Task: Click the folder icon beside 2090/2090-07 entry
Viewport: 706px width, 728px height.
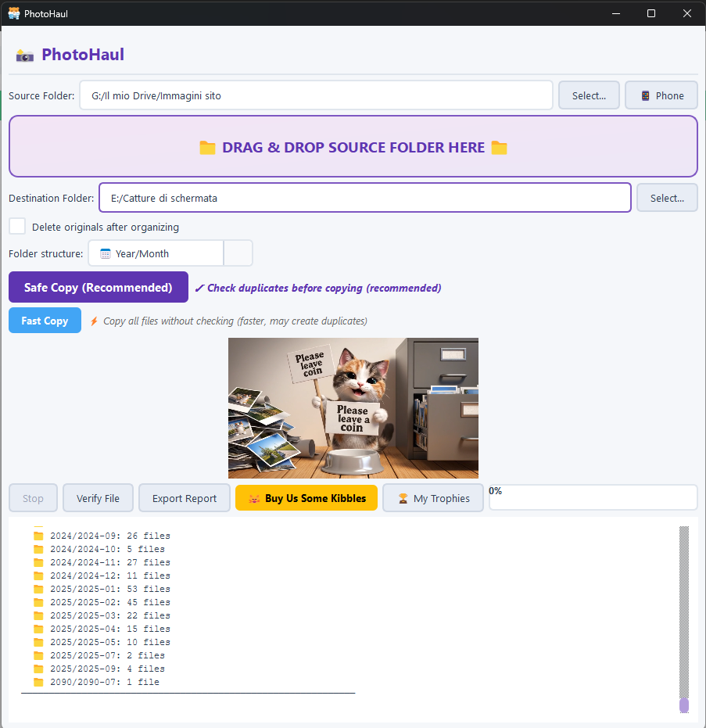Action: 38,681
